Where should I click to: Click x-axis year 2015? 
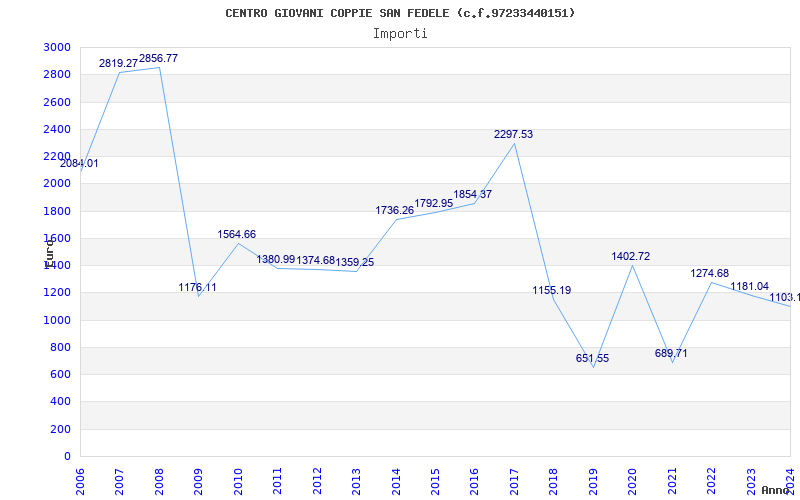click(x=435, y=482)
